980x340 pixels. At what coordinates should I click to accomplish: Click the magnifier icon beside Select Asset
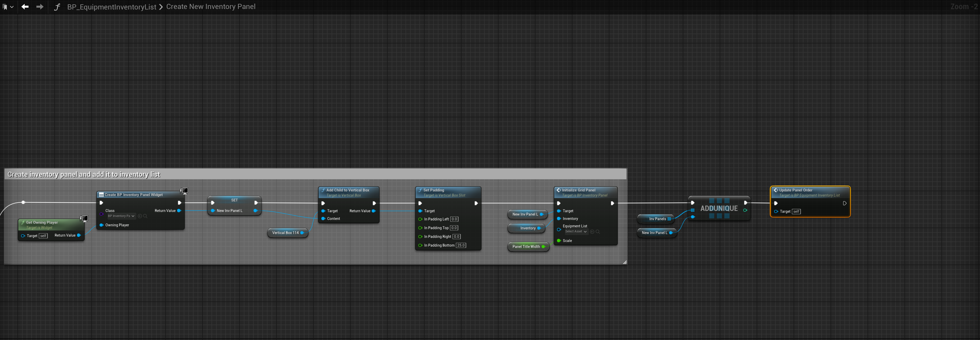click(598, 232)
